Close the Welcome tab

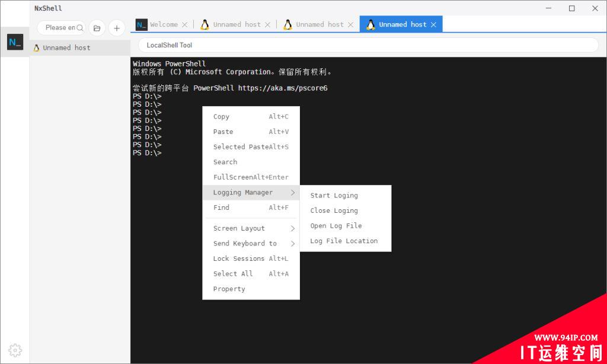(185, 25)
